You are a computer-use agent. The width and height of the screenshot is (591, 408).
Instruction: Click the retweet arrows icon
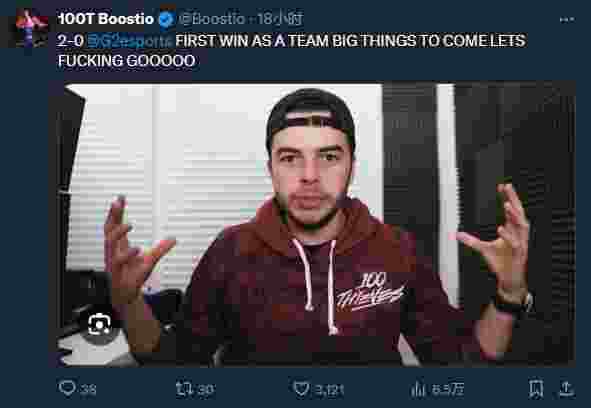(185, 388)
